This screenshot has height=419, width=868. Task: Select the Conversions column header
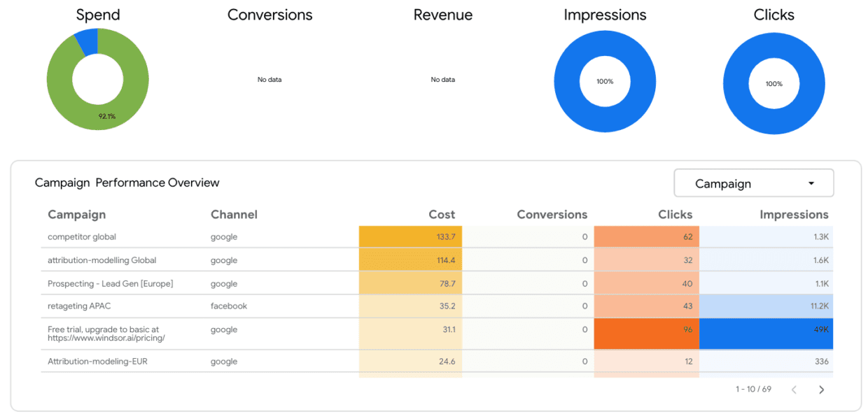552,215
